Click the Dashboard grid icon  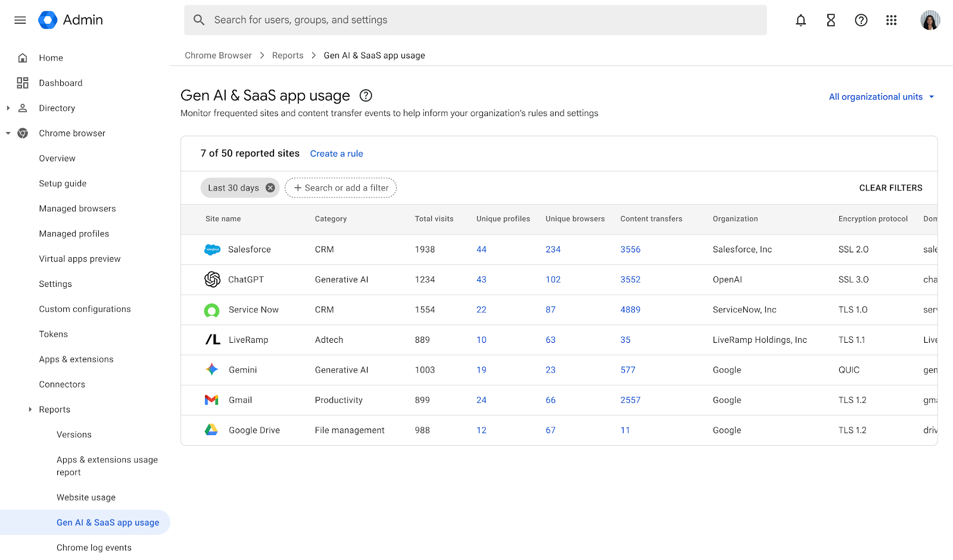[x=23, y=83]
